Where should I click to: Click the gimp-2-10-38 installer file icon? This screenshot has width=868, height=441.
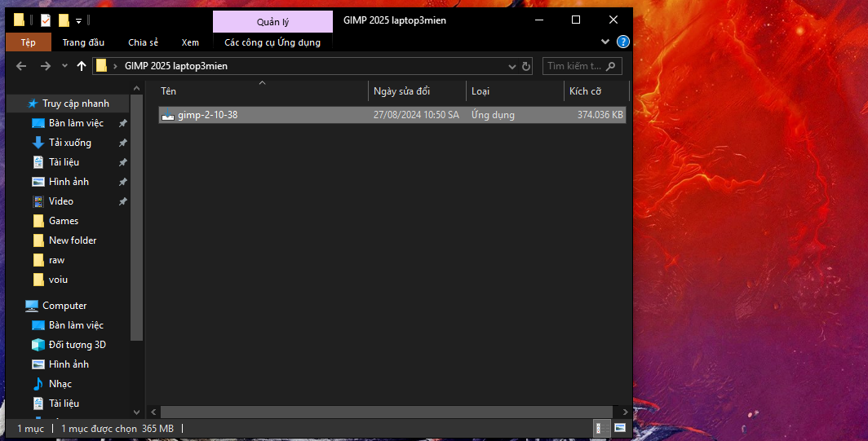pyautogui.click(x=168, y=116)
